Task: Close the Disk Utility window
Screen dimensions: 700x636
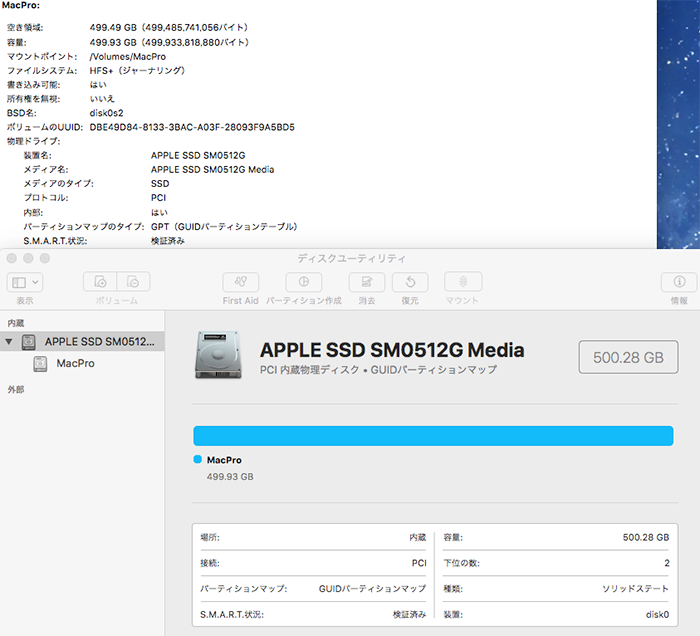Action: point(12,258)
